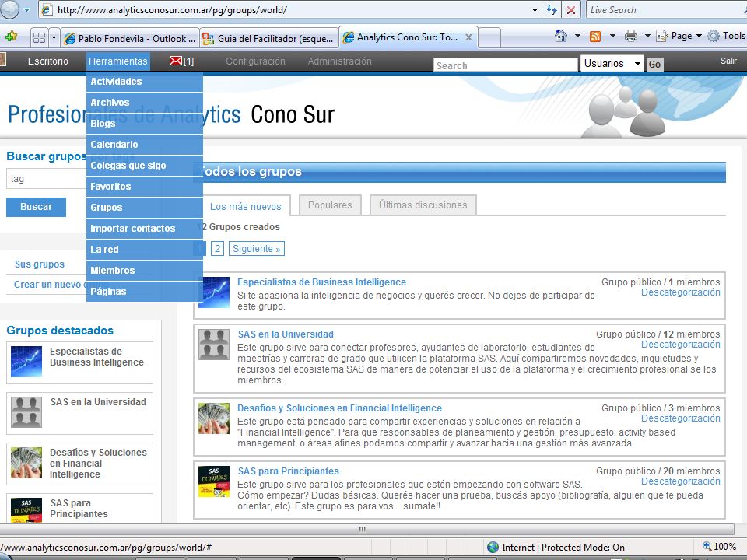Click the Buscar button

tap(37, 207)
